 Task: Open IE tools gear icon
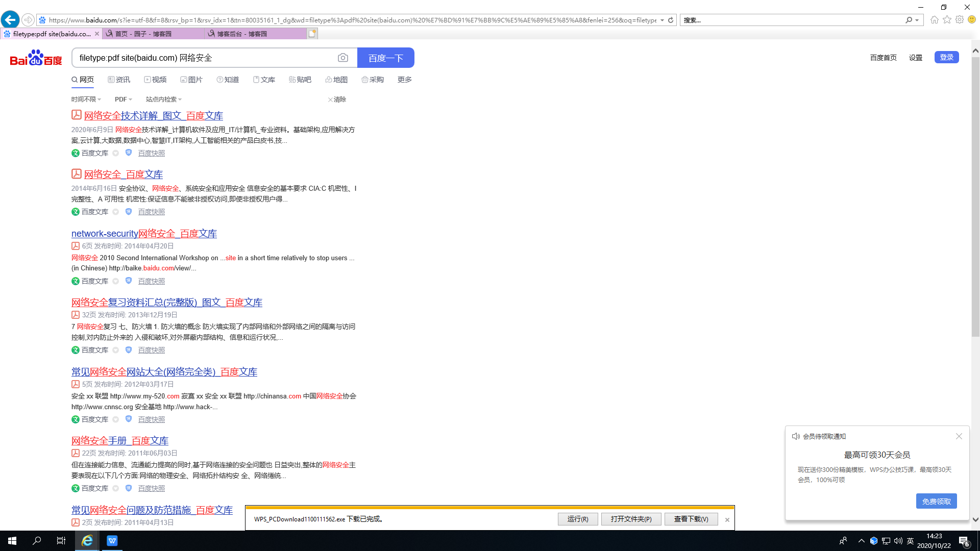960,20
